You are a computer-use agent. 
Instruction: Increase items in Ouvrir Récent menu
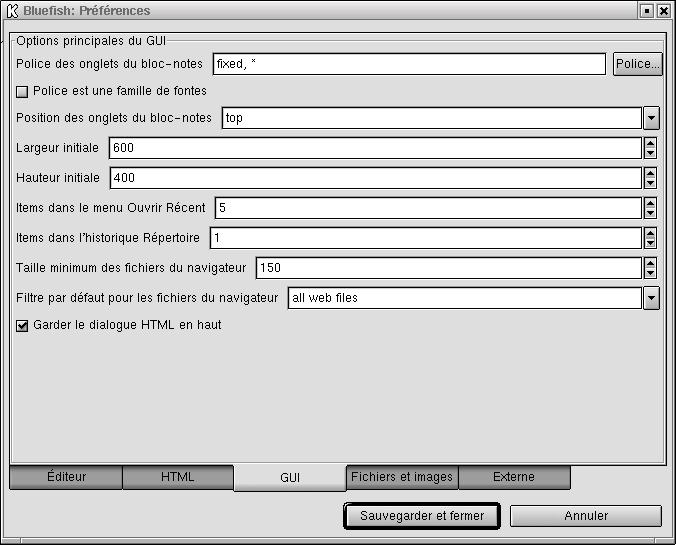tap(650, 203)
